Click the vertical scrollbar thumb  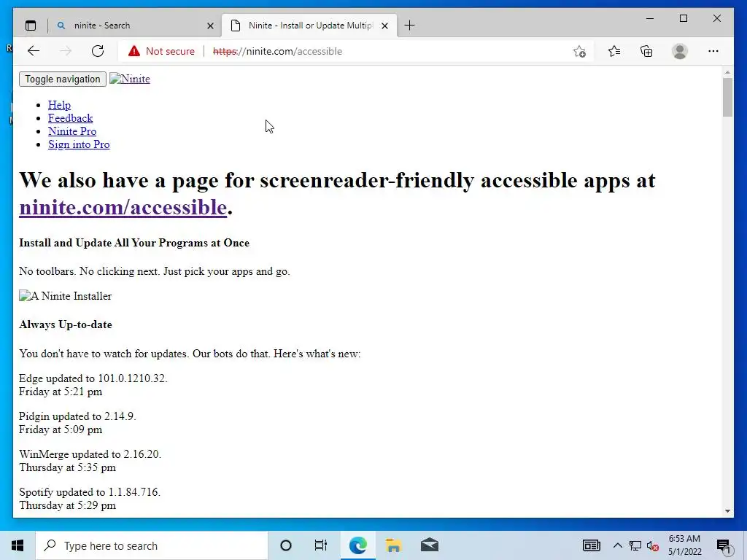(x=727, y=97)
